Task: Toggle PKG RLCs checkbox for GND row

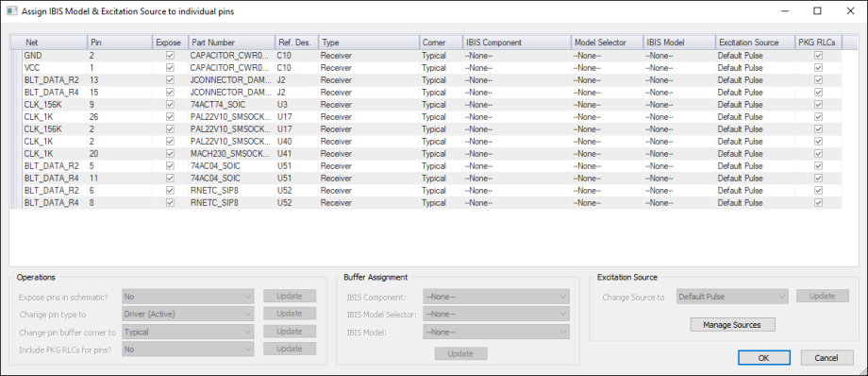Action: point(818,56)
